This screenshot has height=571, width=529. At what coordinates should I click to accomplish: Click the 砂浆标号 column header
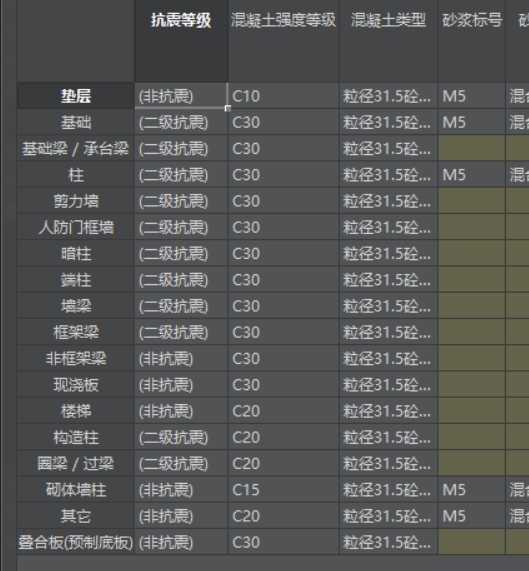coord(472,41)
